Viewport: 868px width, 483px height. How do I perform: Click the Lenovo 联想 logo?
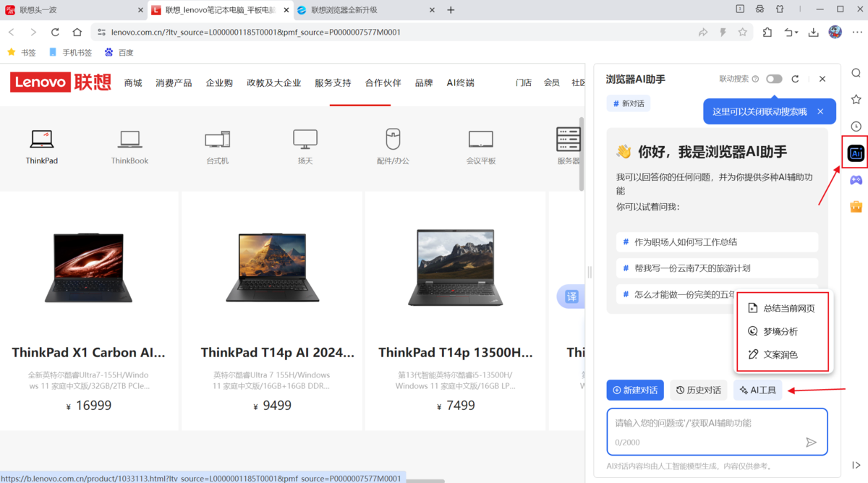[61, 82]
